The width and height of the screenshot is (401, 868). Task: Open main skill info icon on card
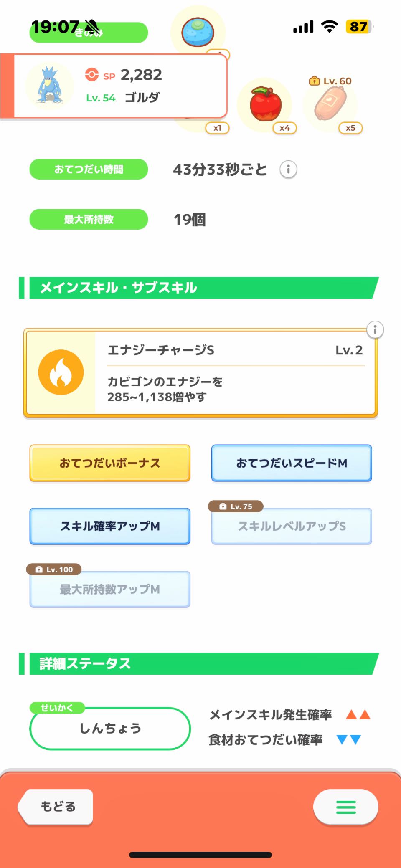[x=375, y=330]
